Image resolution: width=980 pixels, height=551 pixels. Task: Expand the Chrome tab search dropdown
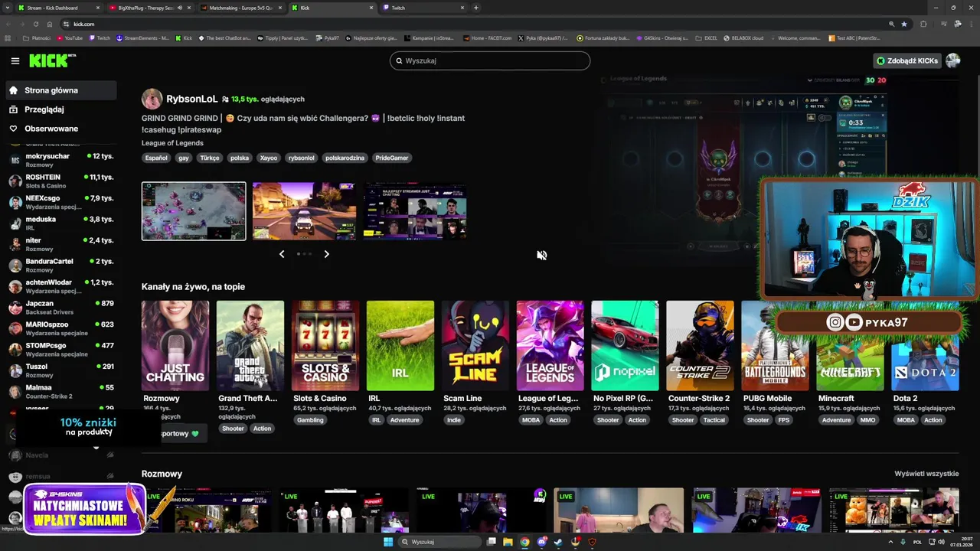[x=8, y=8]
